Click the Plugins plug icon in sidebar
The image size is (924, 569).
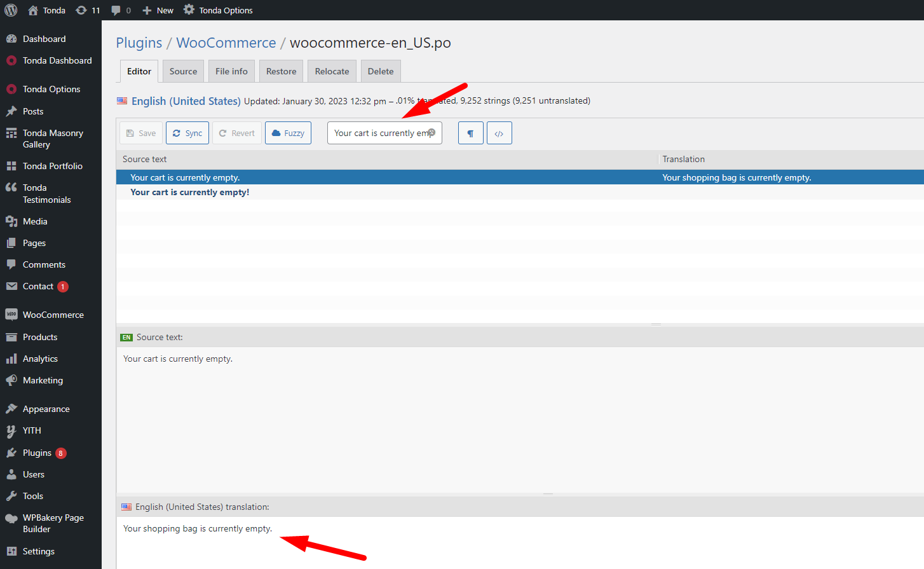11,453
